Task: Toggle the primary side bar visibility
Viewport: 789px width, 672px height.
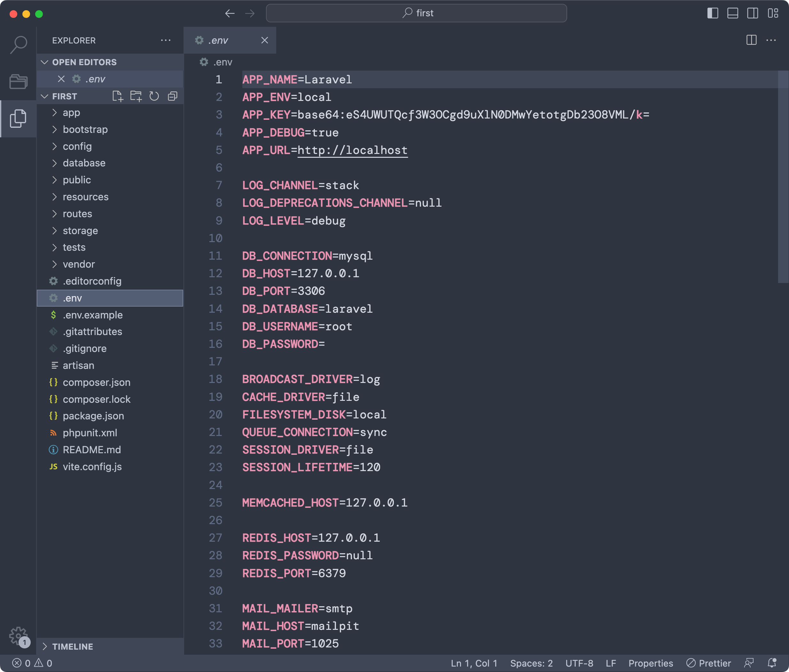Action: 713,13
